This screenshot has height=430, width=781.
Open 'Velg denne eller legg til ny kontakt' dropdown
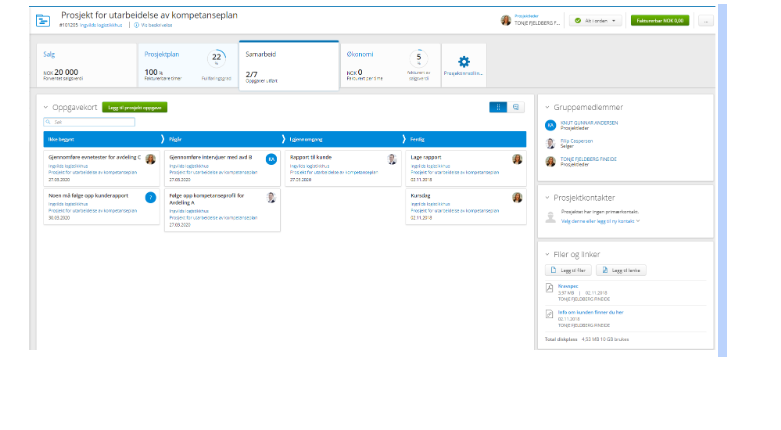[600, 221]
